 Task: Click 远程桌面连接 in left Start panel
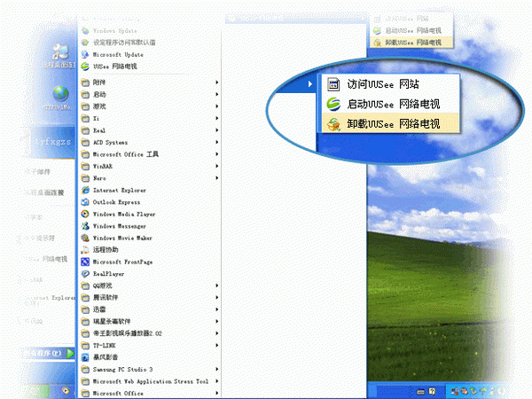point(46,192)
